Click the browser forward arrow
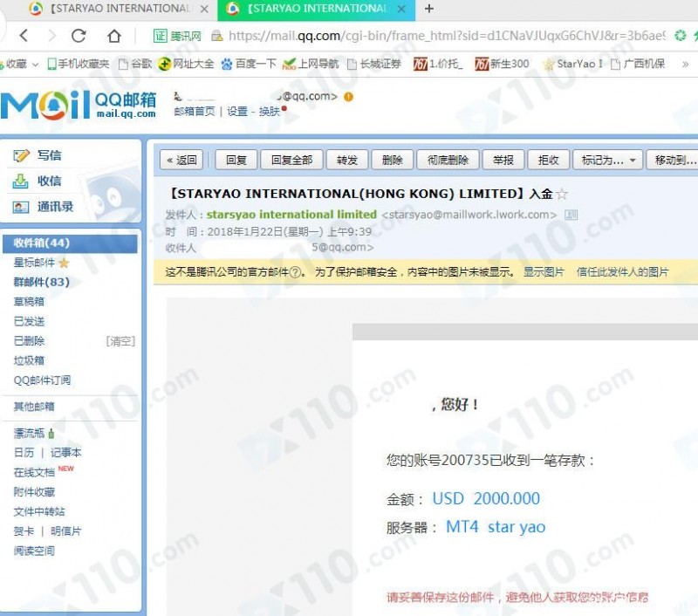The image size is (698, 616). (52, 36)
